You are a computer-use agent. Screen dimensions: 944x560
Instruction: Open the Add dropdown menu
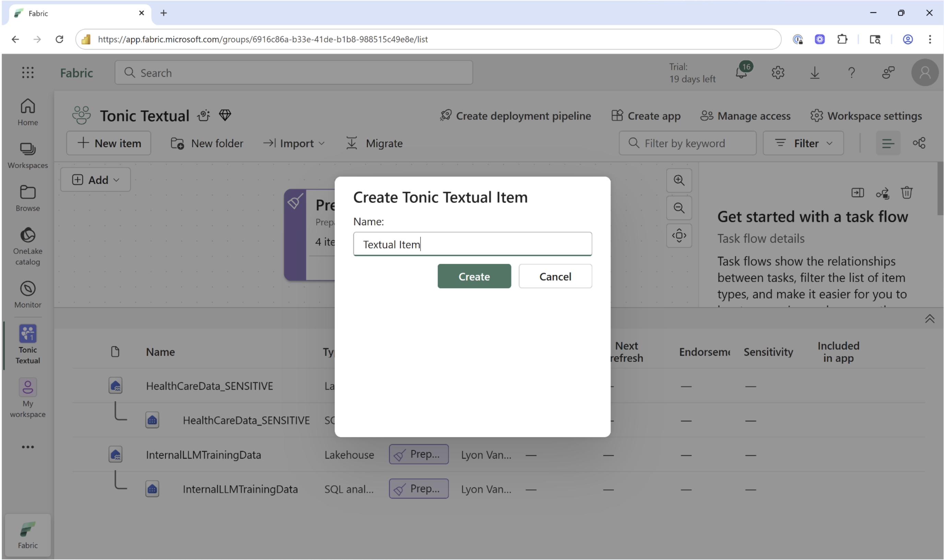95,180
